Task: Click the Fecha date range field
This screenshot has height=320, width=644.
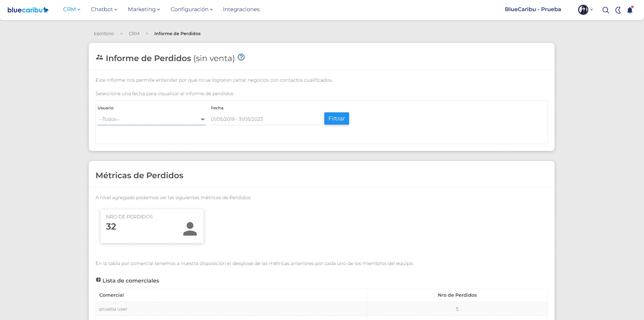Action: coord(265,119)
